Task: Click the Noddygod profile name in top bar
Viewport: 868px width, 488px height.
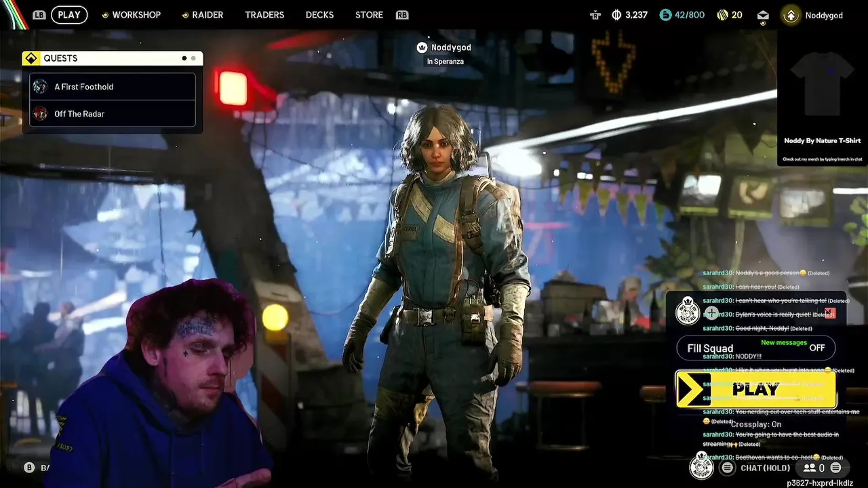Action: pyautogui.click(x=824, y=15)
